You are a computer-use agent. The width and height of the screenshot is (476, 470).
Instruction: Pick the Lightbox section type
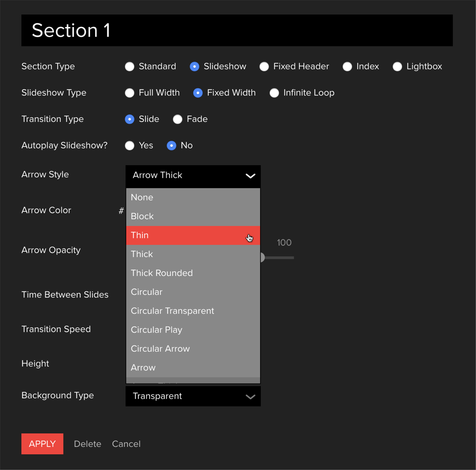pyautogui.click(x=397, y=67)
